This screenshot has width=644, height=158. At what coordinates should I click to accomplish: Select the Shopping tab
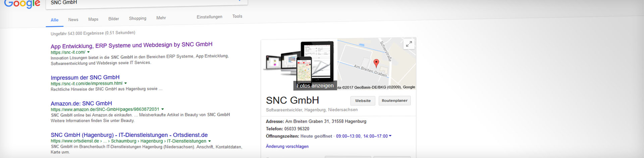coord(138,18)
